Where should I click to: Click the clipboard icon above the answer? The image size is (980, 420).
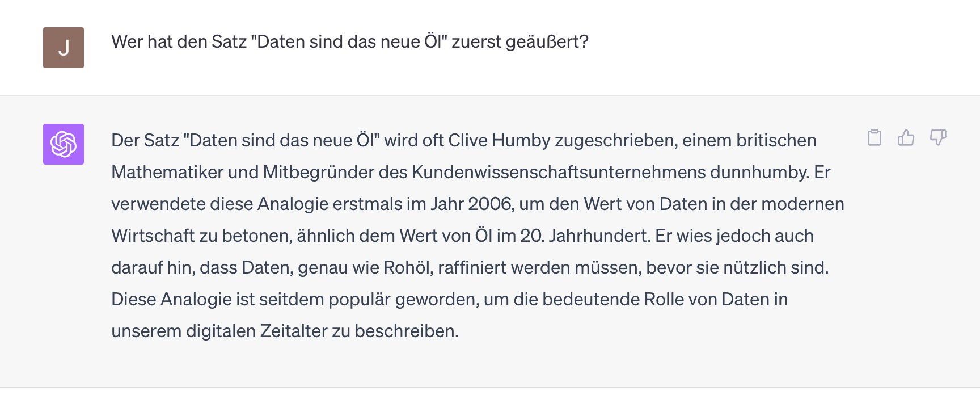coord(875,138)
